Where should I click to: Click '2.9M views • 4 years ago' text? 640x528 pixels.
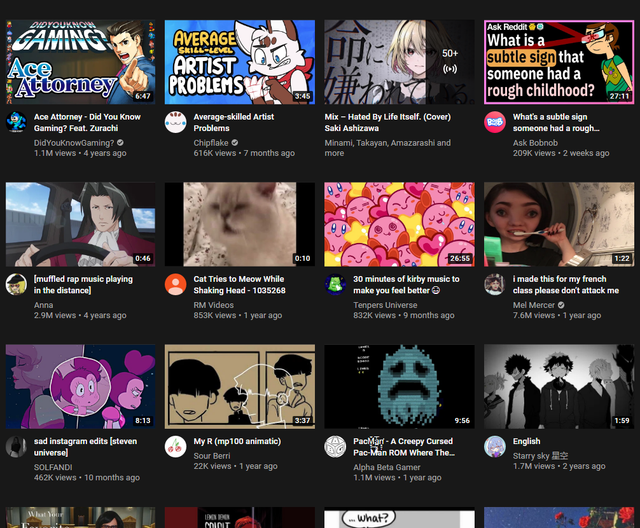[x=80, y=316]
